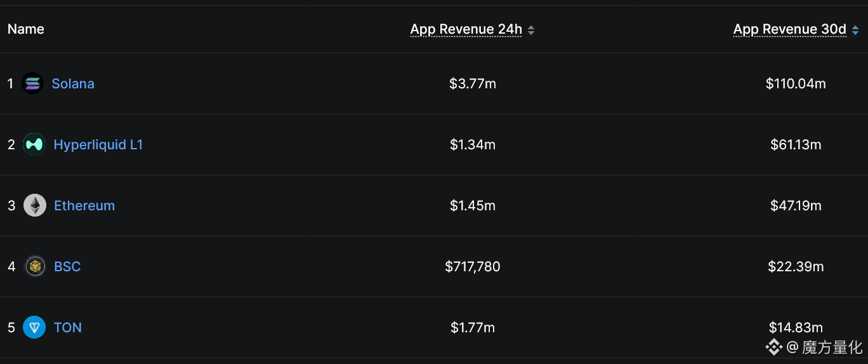Open the BSC chain link
This screenshot has width=868, height=364.
tap(67, 266)
